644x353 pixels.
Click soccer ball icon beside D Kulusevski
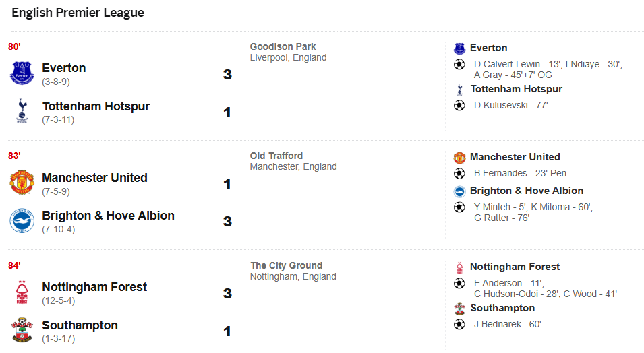(x=459, y=105)
